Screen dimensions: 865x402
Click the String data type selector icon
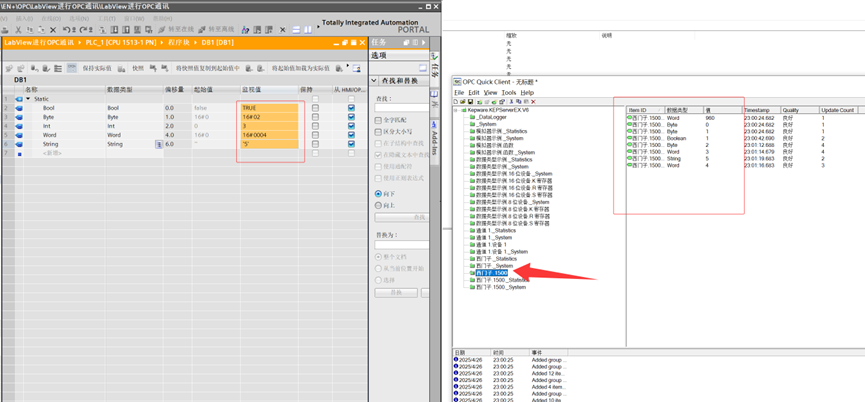158,144
